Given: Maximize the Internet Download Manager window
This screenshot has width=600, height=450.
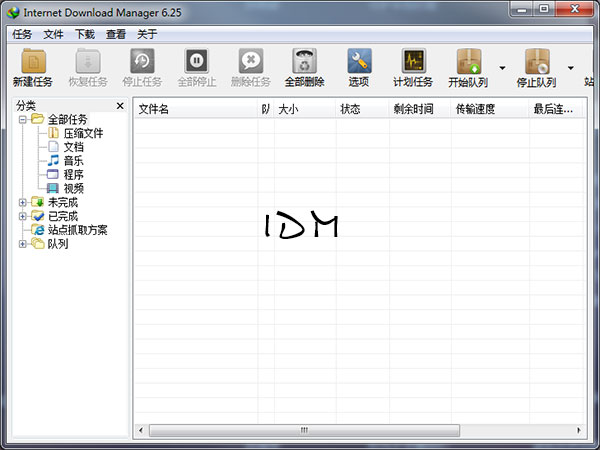Looking at the screenshot, I should (x=544, y=9).
